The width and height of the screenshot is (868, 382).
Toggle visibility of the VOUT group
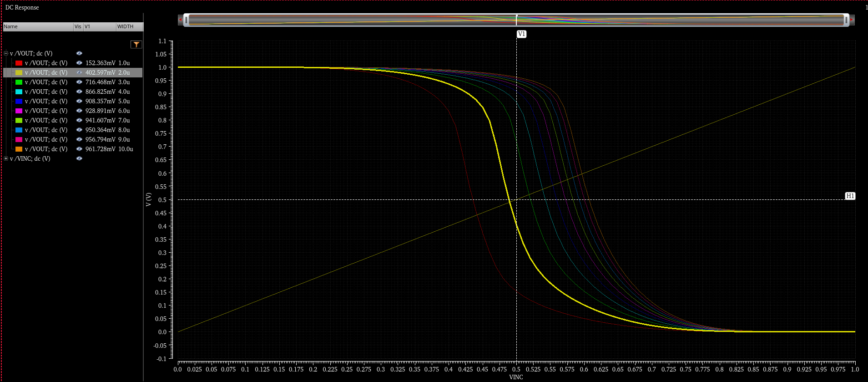79,53
